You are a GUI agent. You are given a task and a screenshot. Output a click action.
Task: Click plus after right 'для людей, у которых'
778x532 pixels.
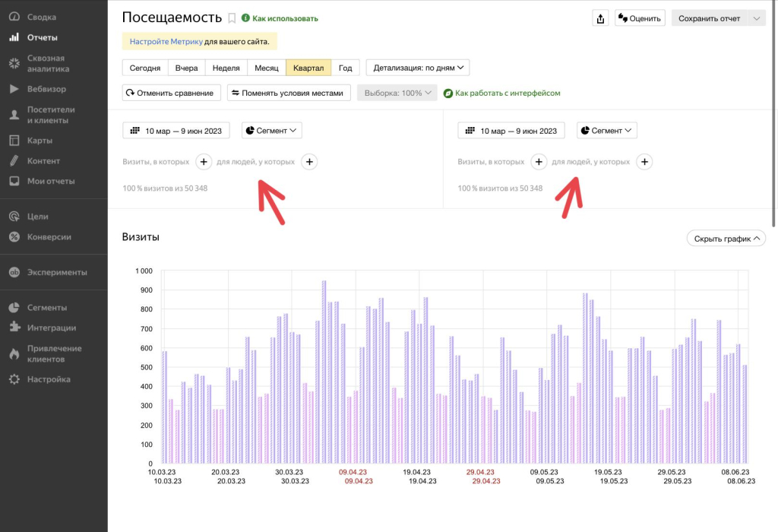click(x=644, y=161)
